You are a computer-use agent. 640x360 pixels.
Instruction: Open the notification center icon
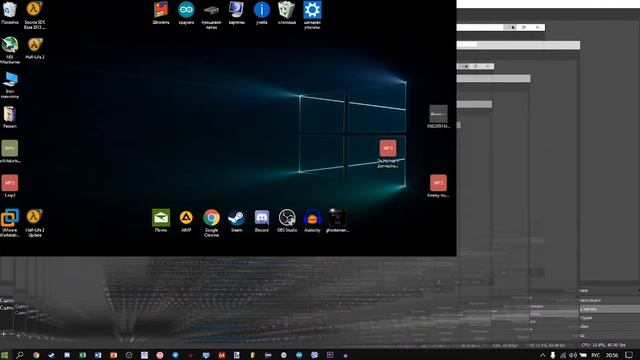pos(629,355)
